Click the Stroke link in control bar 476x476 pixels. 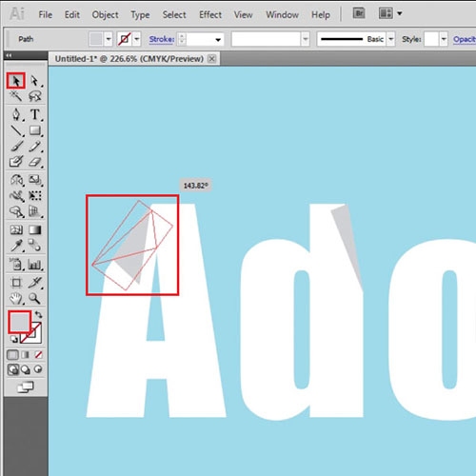162,39
